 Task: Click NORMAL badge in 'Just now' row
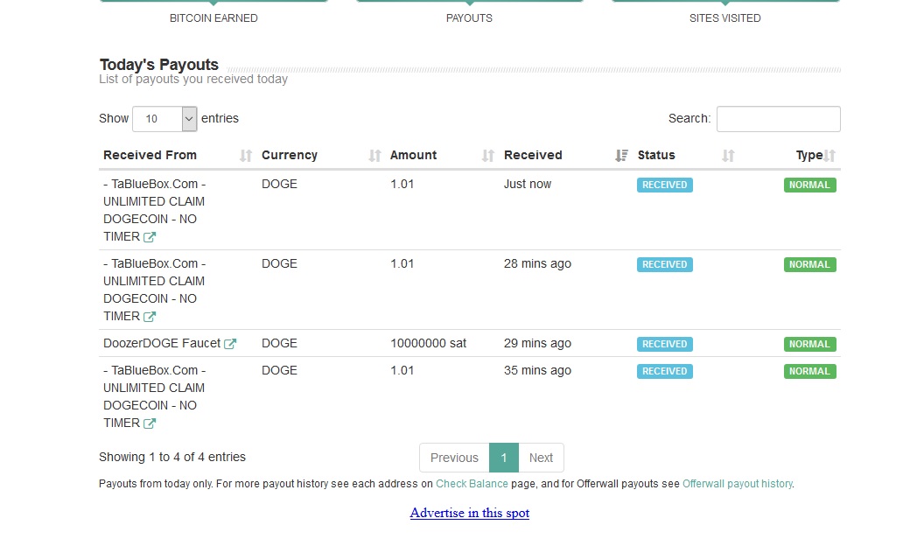[809, 185]
